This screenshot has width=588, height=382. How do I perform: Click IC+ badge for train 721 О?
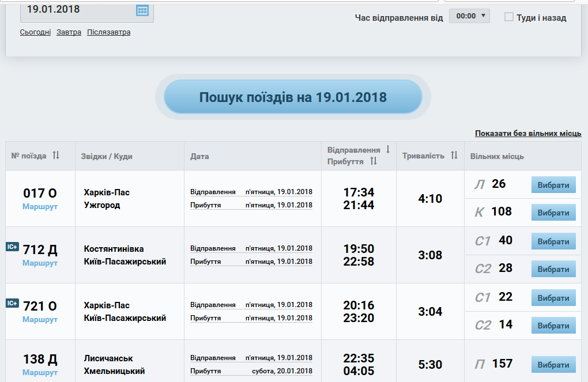12,303
